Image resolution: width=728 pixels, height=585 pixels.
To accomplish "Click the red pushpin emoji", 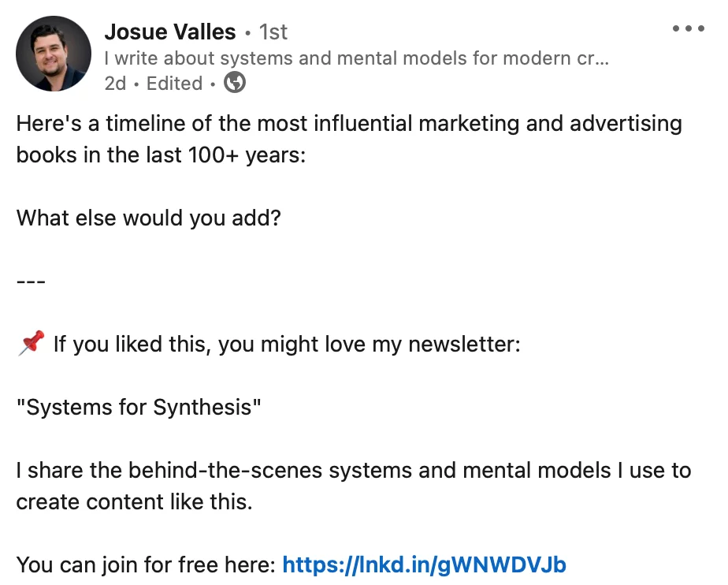I will click(31, 343).
